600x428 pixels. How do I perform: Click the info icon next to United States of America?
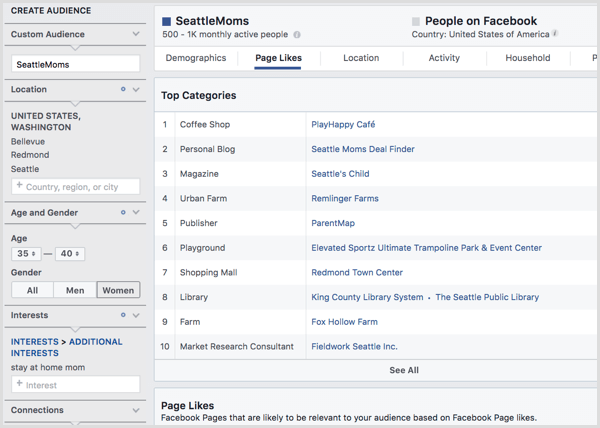click(555, 33)
